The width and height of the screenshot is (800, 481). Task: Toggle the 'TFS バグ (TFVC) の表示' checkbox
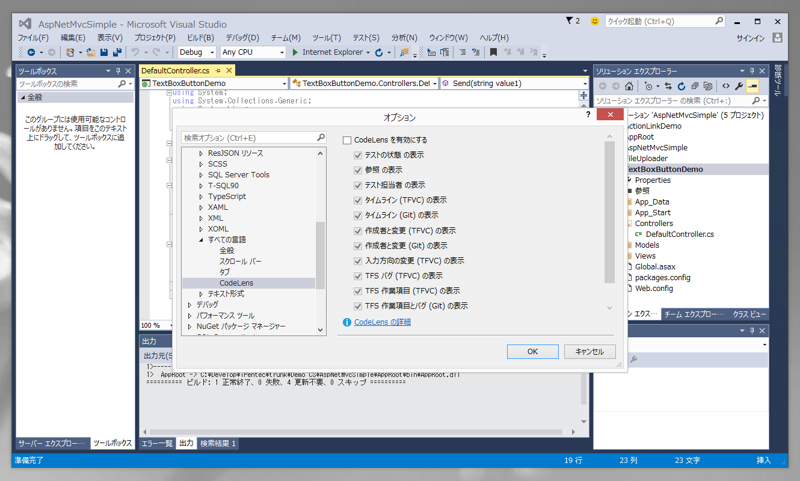(358, 276)
